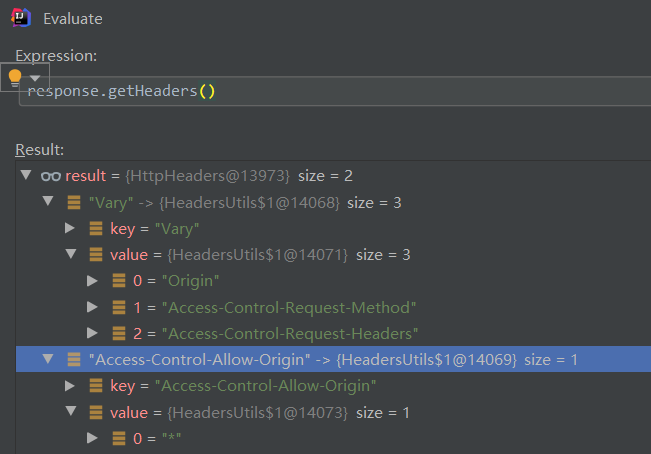
Task: Collapse the "Vary" map entry node
Action: (x=48, y=202)
